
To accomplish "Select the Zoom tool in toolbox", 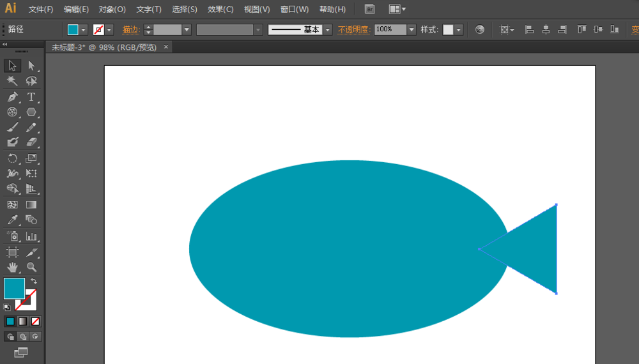I will [31, 267].
